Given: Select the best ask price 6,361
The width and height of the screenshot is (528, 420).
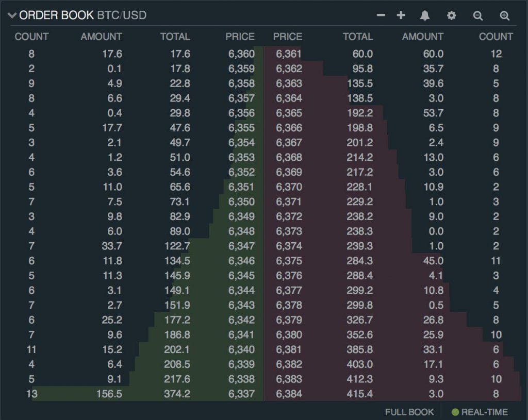Looking at the screenshot, I should pyautogui.click(x=289, y=54).
